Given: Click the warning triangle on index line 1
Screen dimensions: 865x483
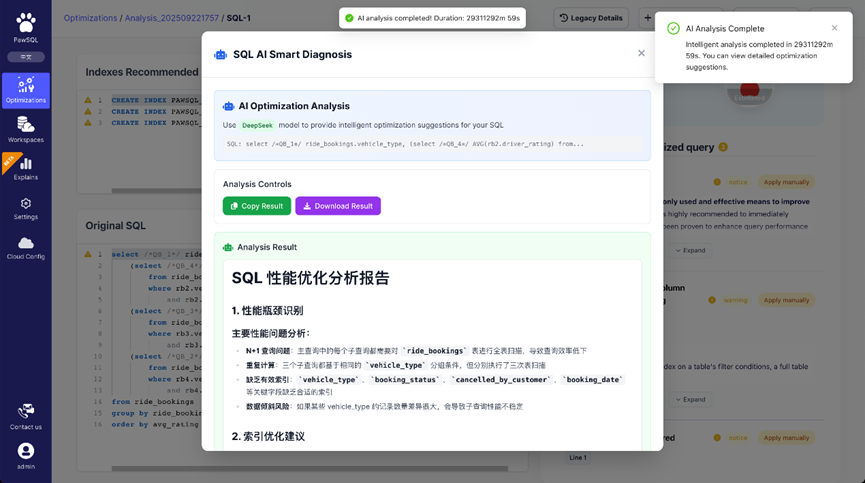Looking at the screenshot, I should (88, 100).
